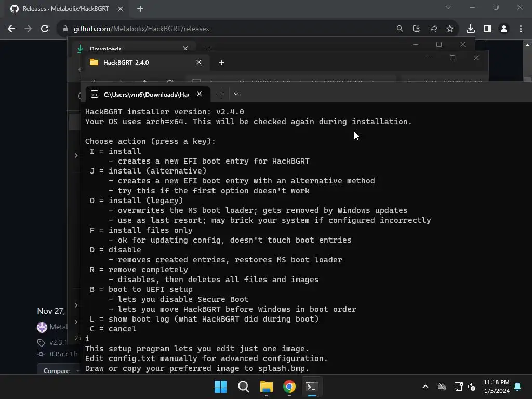
Task: Click the 'HackBGRT installer version: v2.4.0' line
Action: 165,112
